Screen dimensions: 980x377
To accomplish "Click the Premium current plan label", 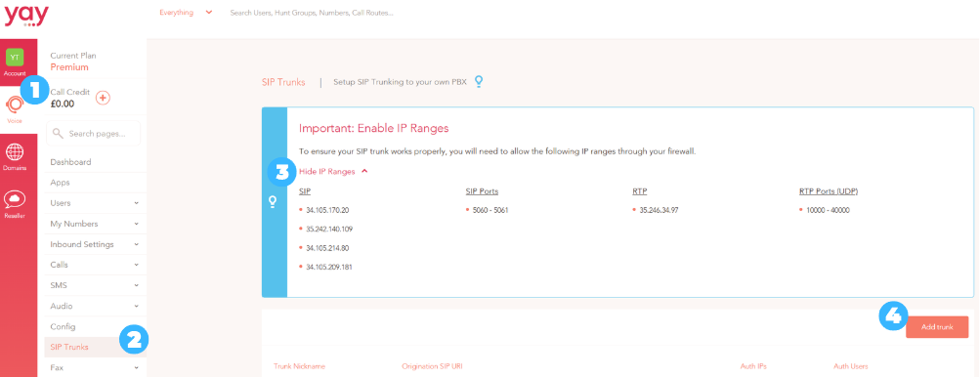I will [69, 66].
